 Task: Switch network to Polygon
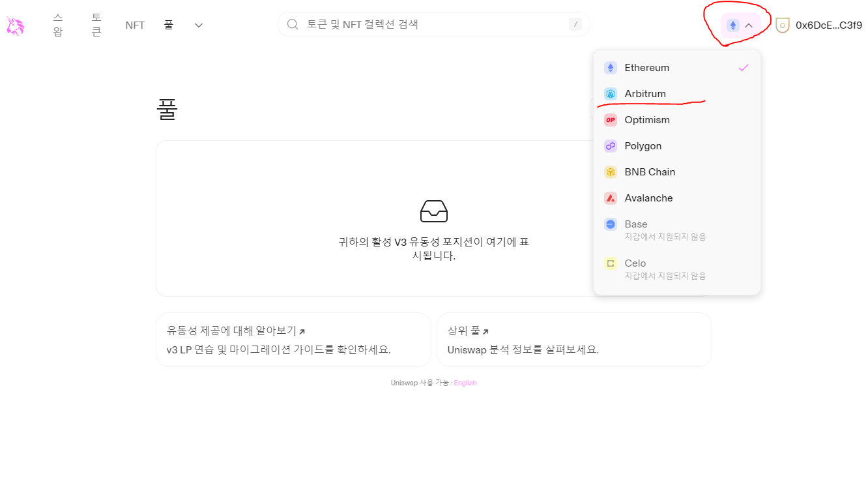677,146
